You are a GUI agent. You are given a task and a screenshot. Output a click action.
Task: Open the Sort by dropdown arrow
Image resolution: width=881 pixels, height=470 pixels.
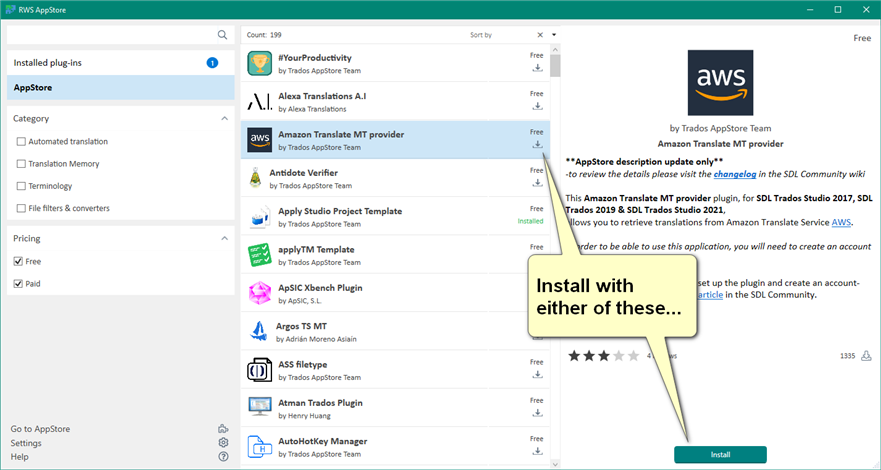(x=554, y=35)
